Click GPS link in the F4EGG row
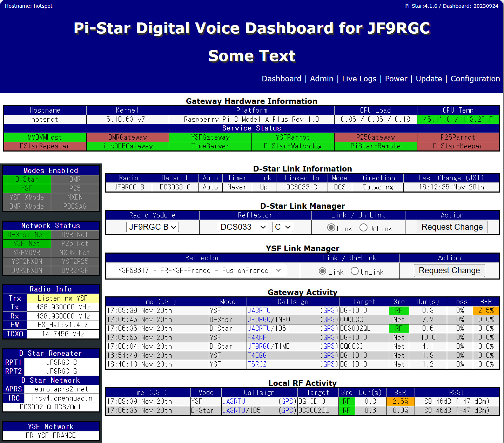Screen dimensions: 504x443 click(329, 355)
